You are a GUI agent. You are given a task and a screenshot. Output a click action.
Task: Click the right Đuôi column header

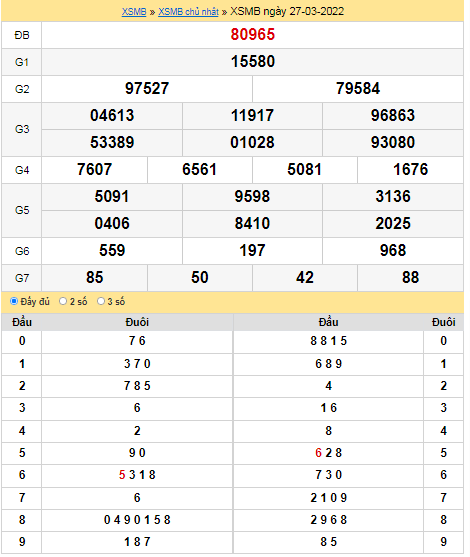coord(443,322)
